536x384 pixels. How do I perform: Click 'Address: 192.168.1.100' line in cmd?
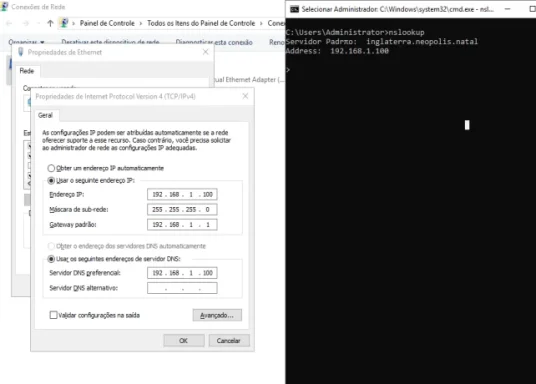(337, 51)
